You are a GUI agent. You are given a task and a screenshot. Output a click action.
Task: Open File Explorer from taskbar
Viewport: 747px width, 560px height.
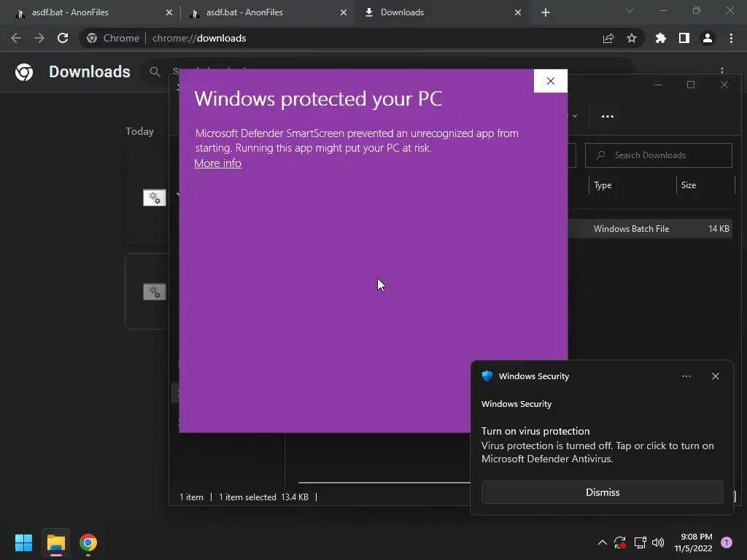tap(55, 542)
